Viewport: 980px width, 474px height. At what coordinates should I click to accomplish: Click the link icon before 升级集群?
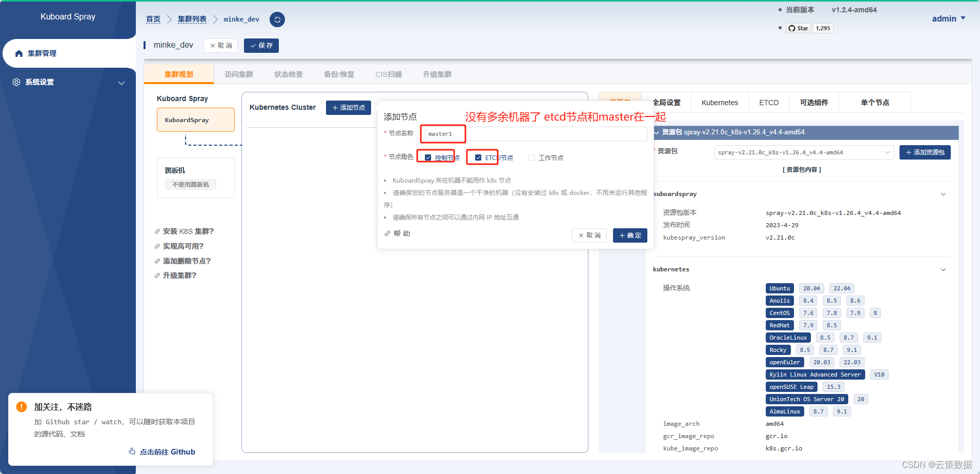pos(157,275)
